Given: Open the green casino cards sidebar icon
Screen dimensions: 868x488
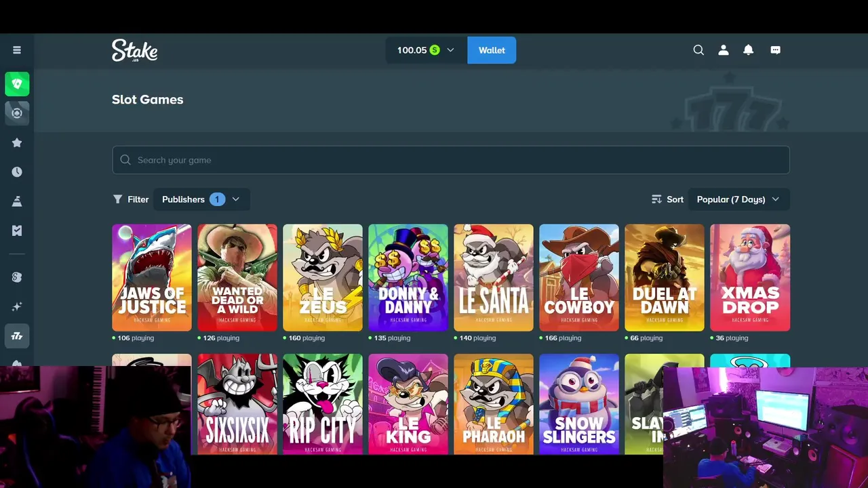Looking at the screenshot, I should click(x=17, y=84).
